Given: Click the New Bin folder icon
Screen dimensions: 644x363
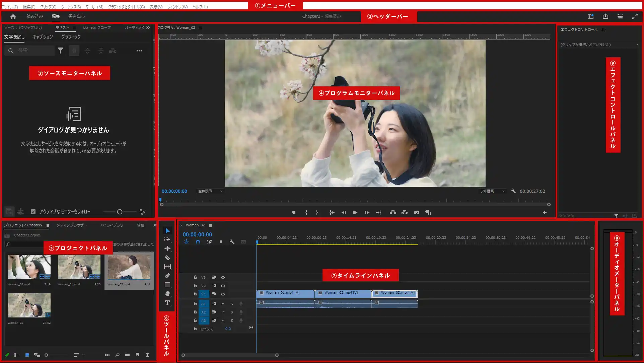Looking at the screenshot, I should click(x=127, y=355).
